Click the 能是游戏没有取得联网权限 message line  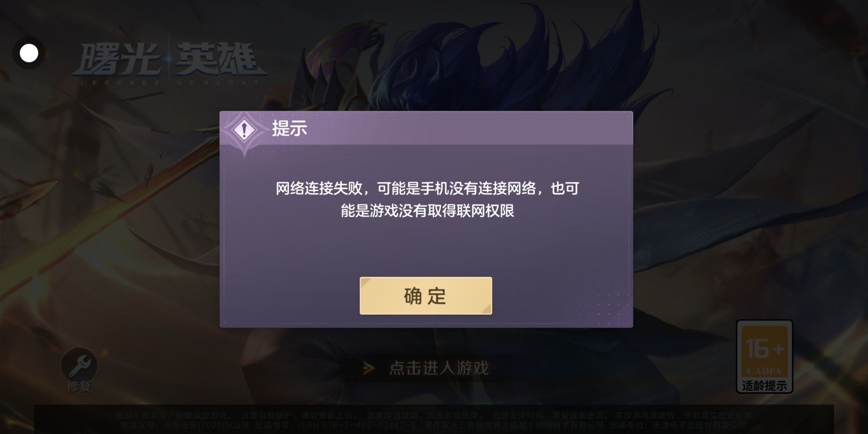coord(427,211)
